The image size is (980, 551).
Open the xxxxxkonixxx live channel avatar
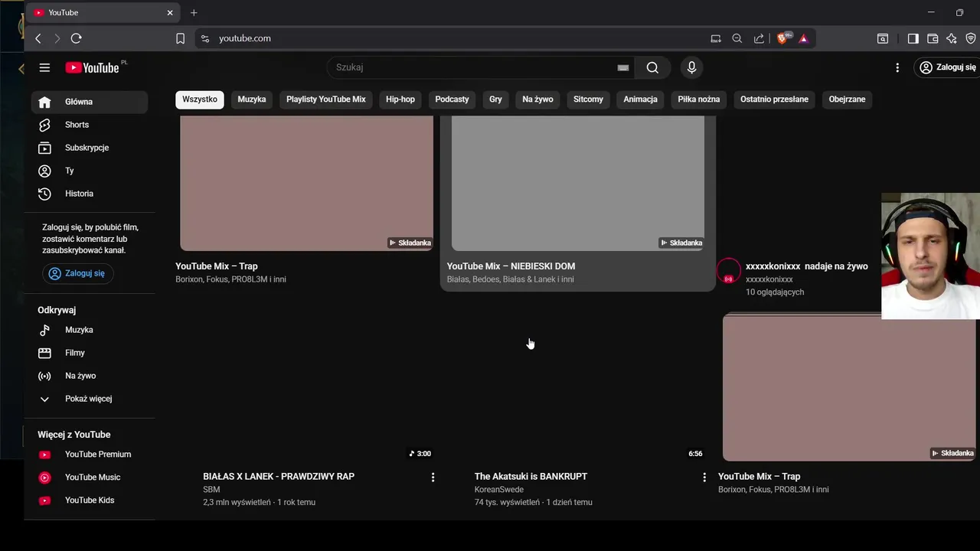729,271
